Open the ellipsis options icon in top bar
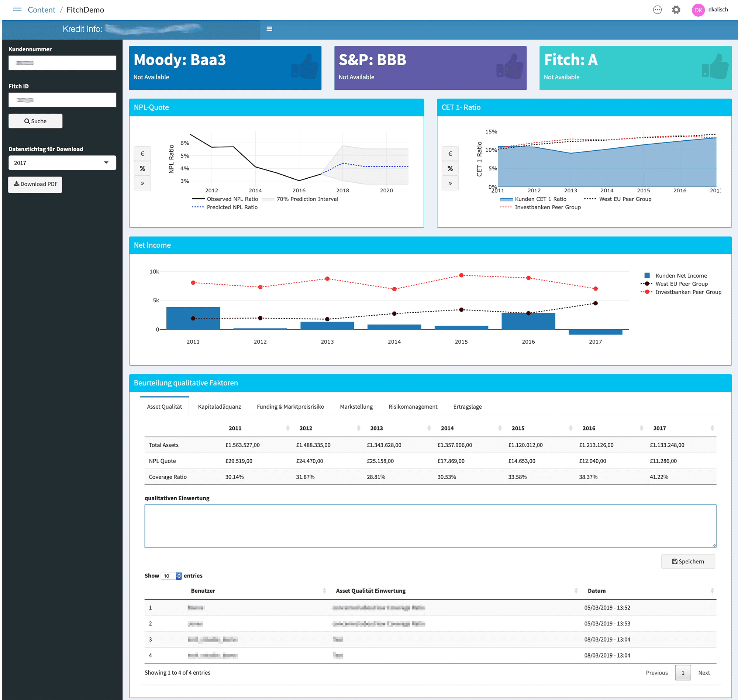Screen dimensions: 738x700 click(x=657, y=10)
